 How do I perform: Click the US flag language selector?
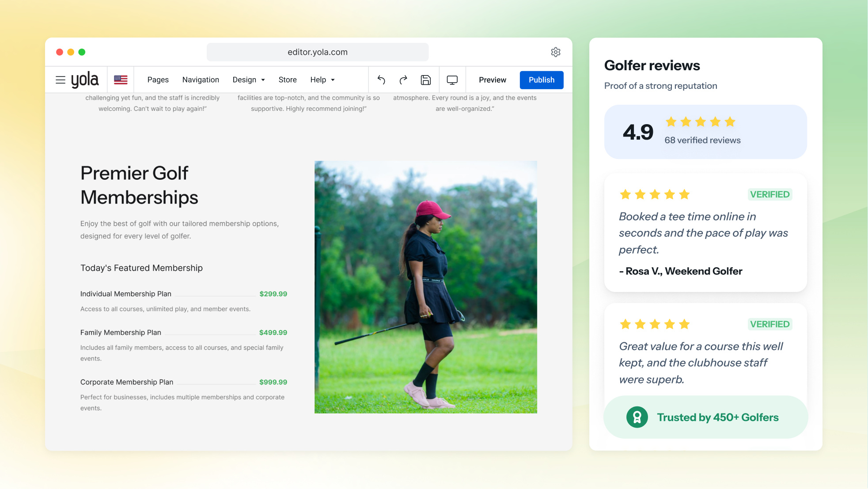click(121, 80)
